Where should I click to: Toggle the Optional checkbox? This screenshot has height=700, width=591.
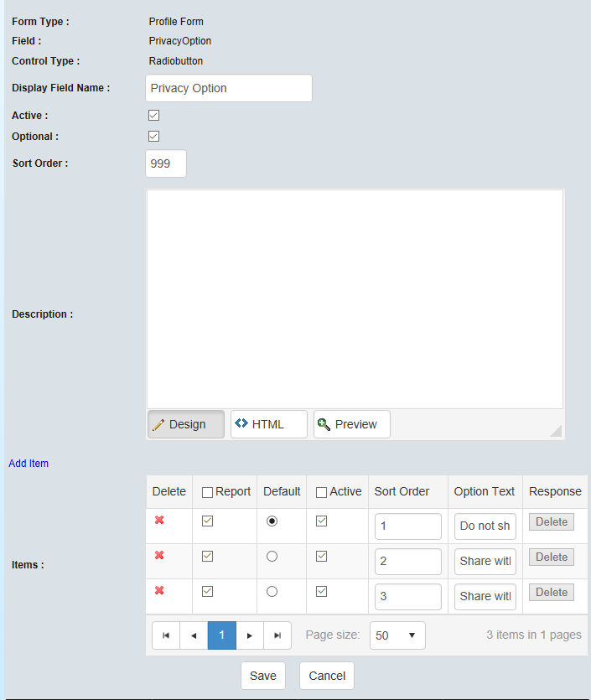click(153, 136)
